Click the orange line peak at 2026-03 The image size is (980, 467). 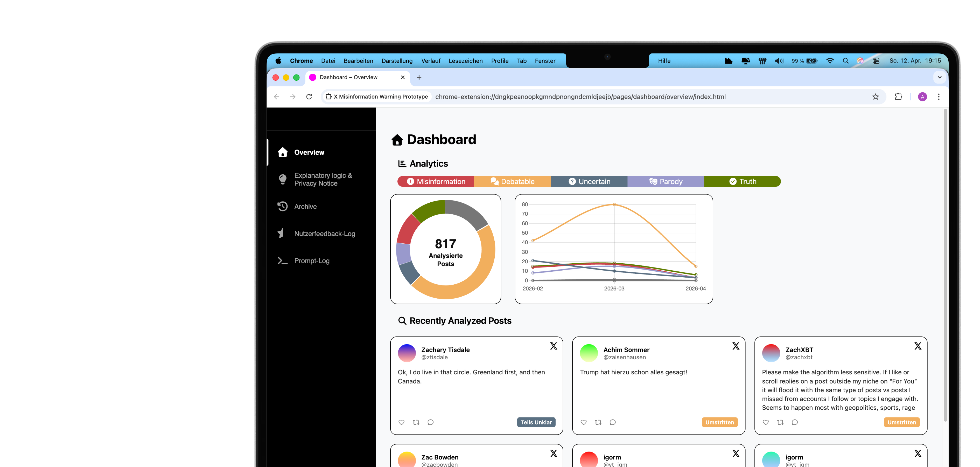tap(614, 204)
